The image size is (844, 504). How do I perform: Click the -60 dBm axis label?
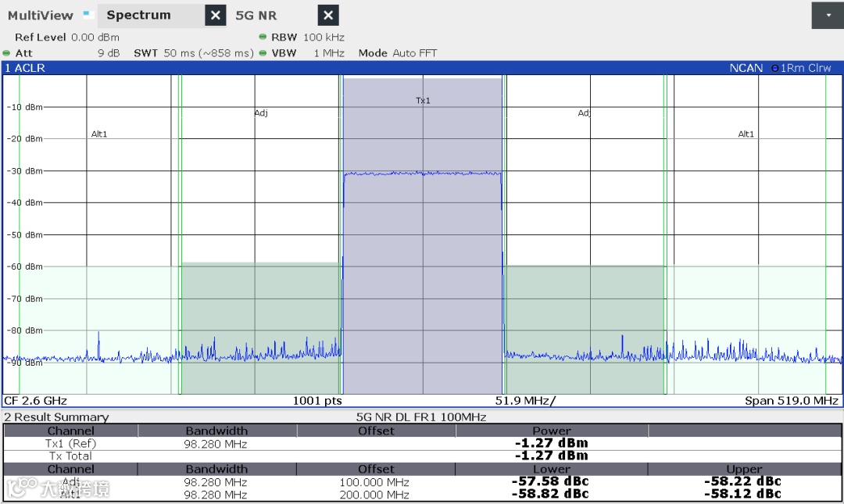25,266
